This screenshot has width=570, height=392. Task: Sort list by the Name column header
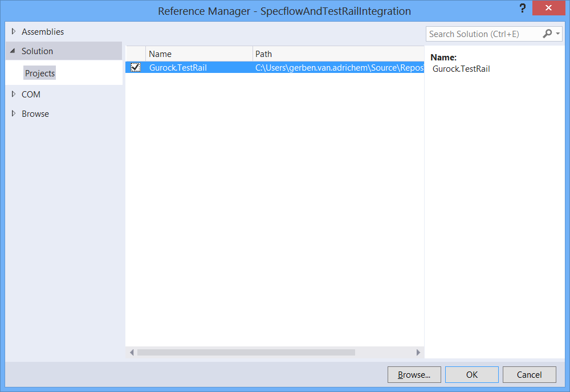[x=198, y=54]
